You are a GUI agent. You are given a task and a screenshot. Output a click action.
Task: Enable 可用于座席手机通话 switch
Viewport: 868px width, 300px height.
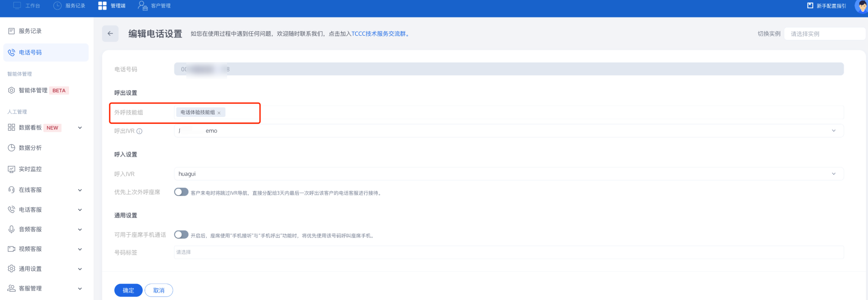click(x=181, y=235)
